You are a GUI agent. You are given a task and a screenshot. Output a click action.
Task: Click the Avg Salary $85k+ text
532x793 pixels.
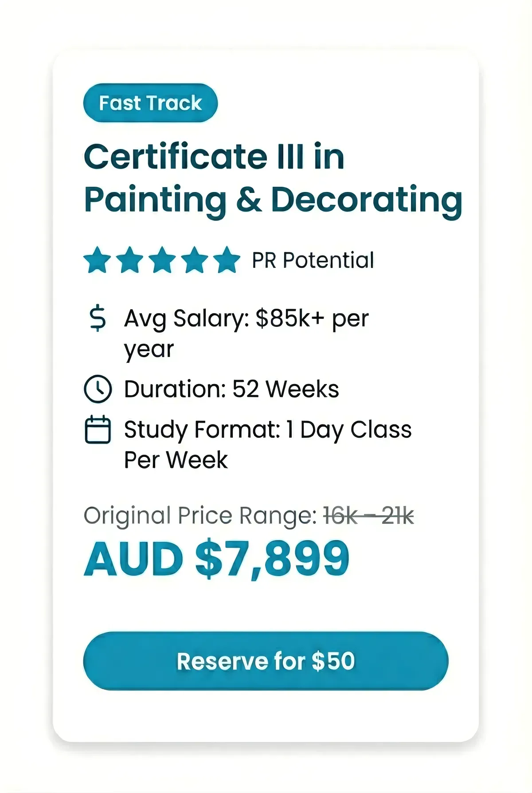pyautogui.click(x=246, y=318)
